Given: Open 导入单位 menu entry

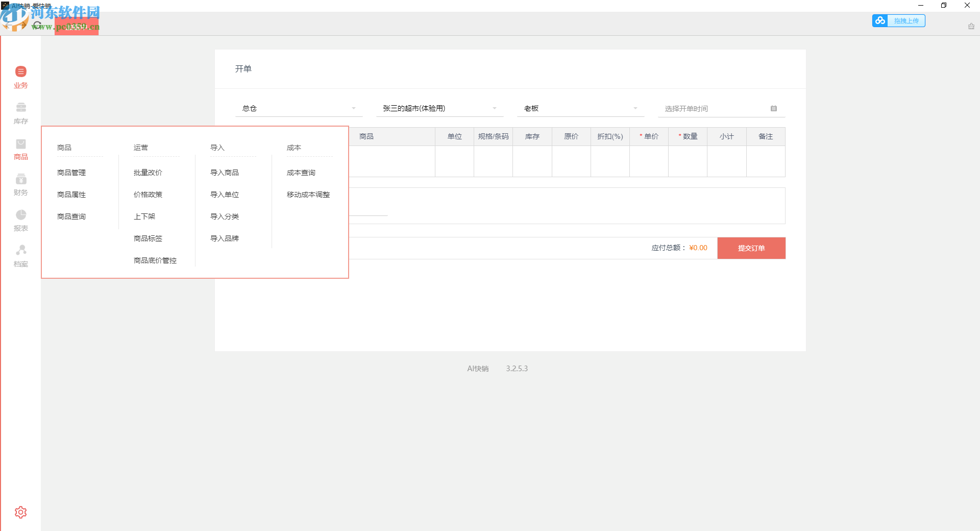Looking at the screenshot, I should (225, 195).
